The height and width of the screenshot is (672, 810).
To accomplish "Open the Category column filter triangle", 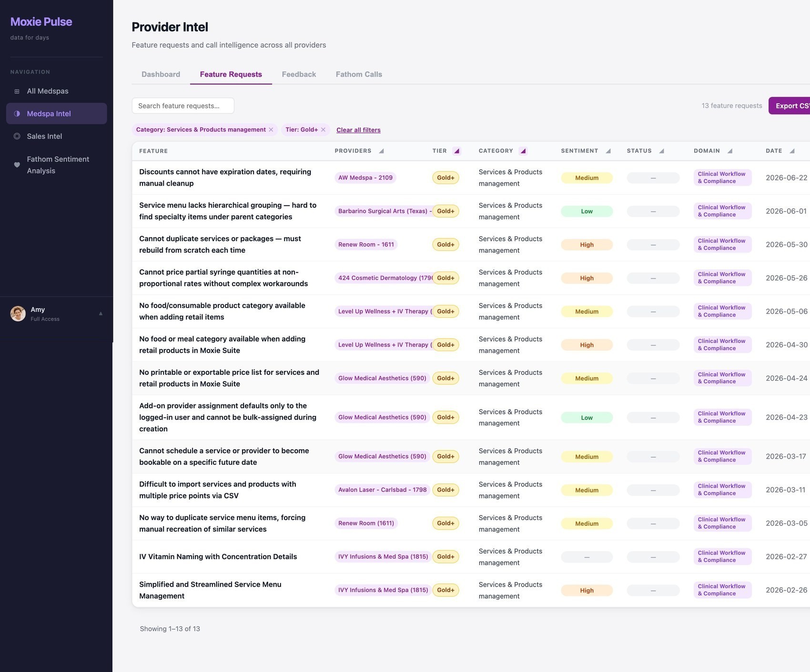I will (x=523, y=151).
